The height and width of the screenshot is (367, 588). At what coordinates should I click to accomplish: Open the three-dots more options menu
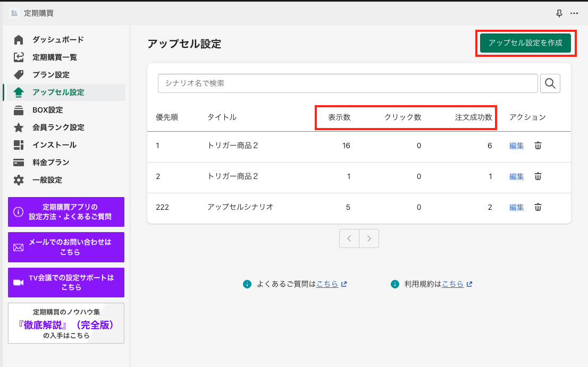[x=574, y=13]
